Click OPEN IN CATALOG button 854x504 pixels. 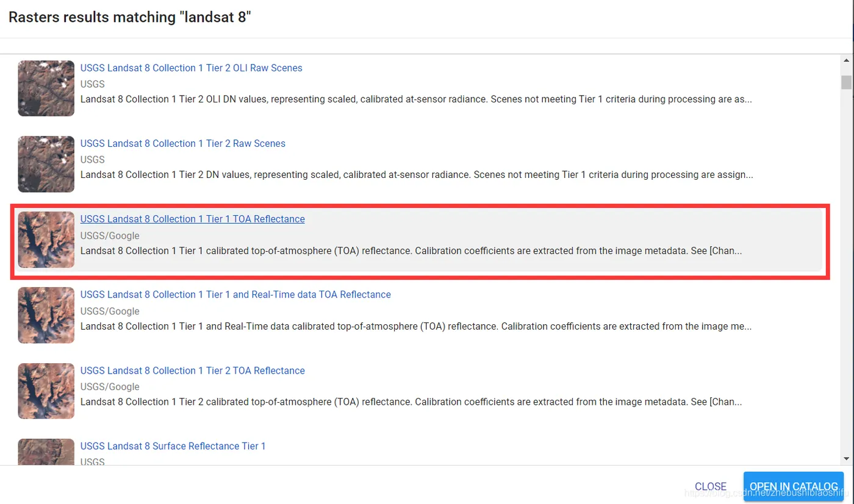793,486
